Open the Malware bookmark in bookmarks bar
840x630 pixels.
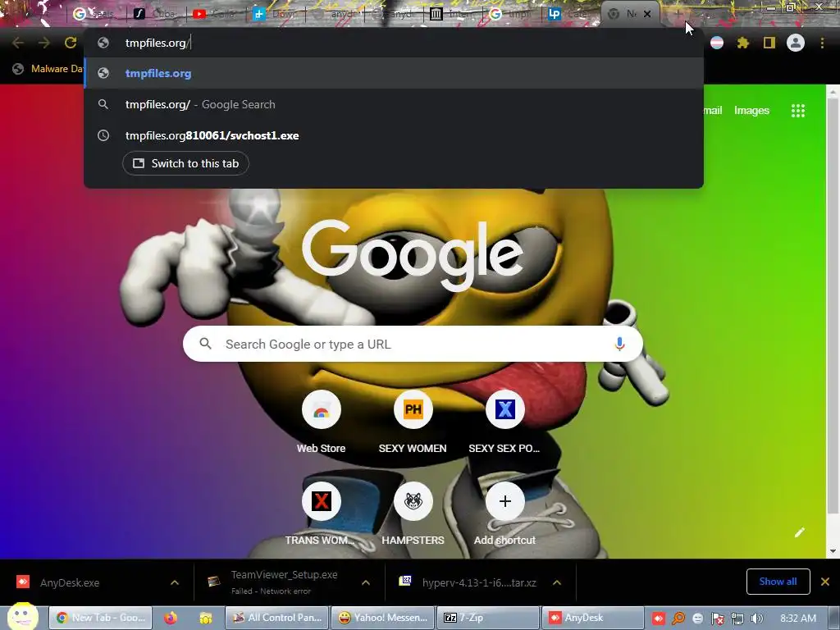pos(48,69)
